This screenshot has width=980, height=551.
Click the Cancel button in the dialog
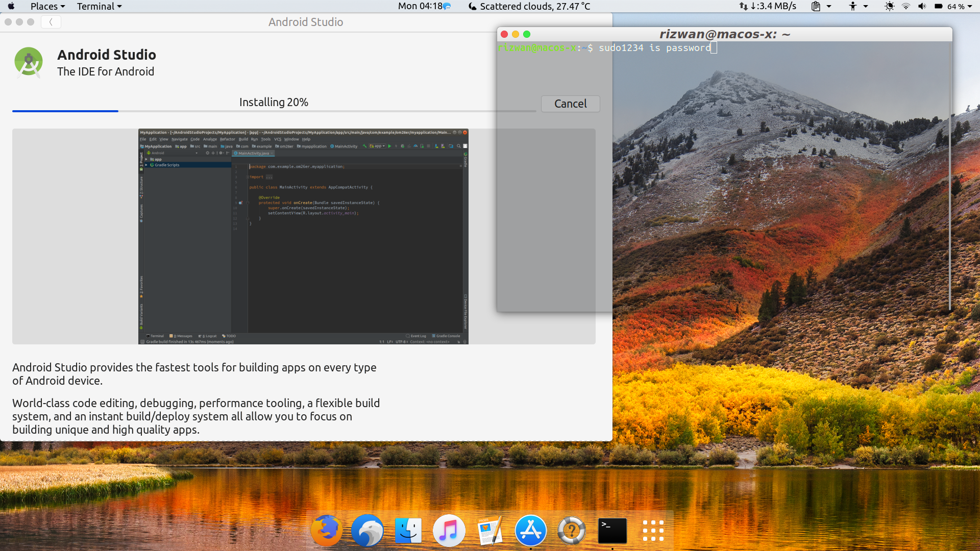coord(570,104)
